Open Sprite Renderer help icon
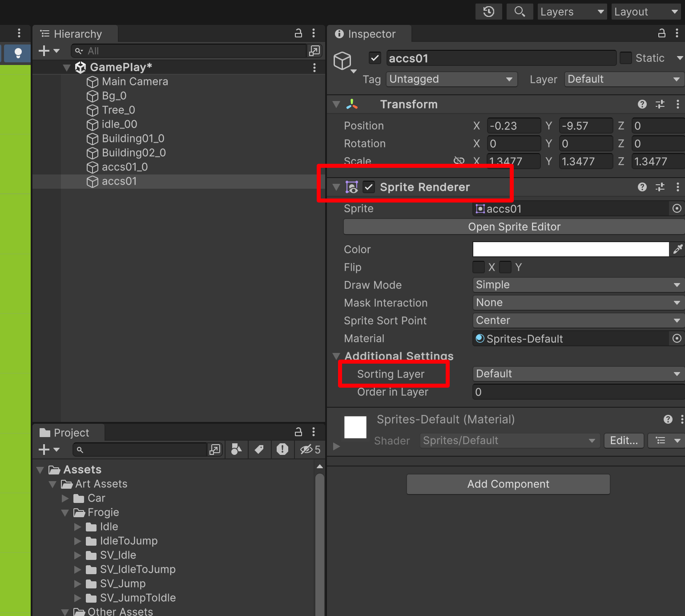This screenshot has height=616, width=685. click(x=642, y=187)
